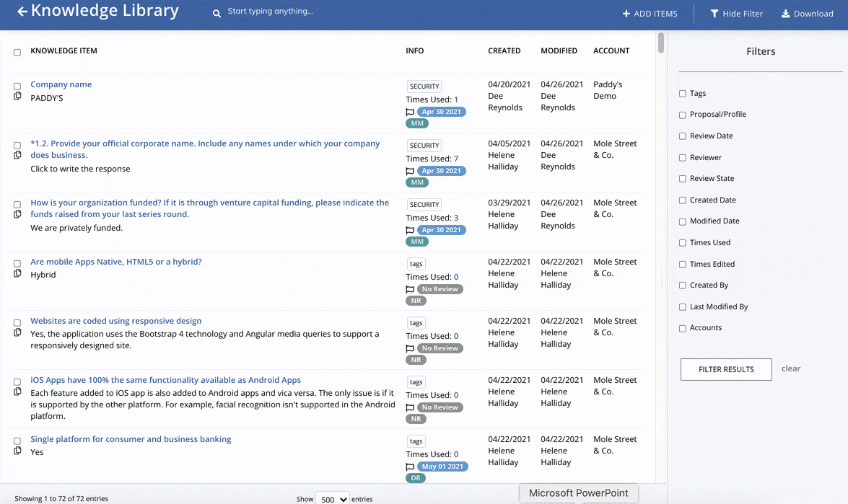This screenshot has height=504, width=848.
Task: Click 'Showing 1 to 72 of 72 entries' text
Action: [61, 499]
